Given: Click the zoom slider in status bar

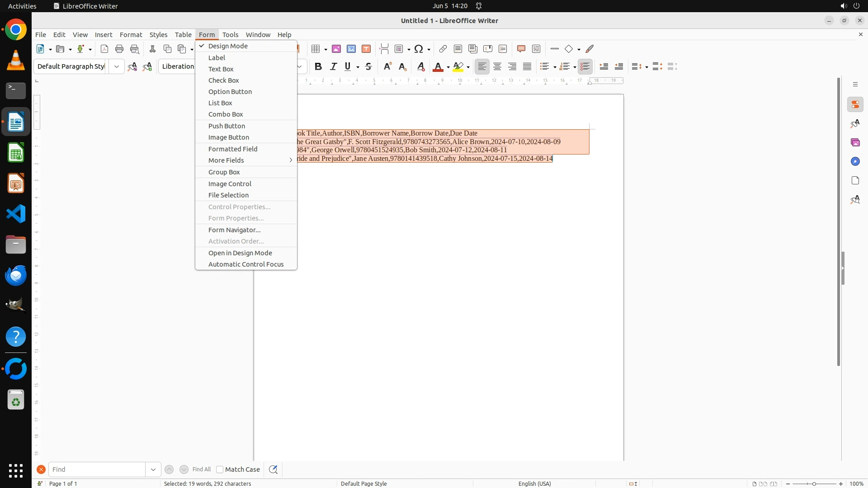Looking at the screenshot, I should pyautogui.click(x=814, y=484).
